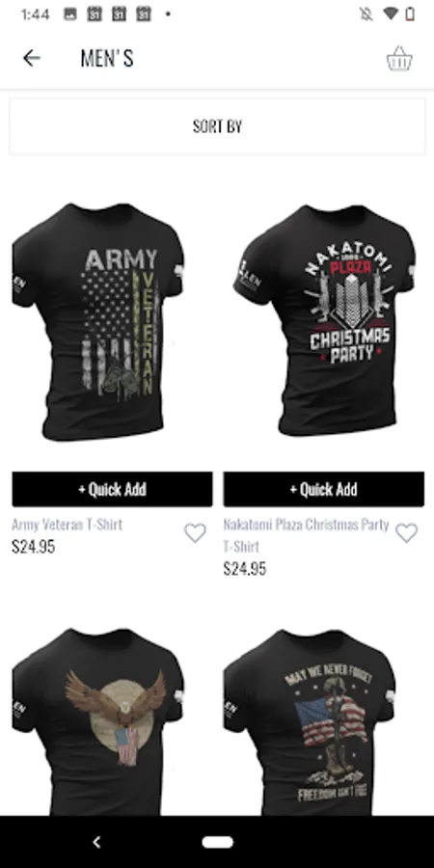434x868 pixels.
Task: Open the SORT BY dropdown
Action: pos(217,126)
